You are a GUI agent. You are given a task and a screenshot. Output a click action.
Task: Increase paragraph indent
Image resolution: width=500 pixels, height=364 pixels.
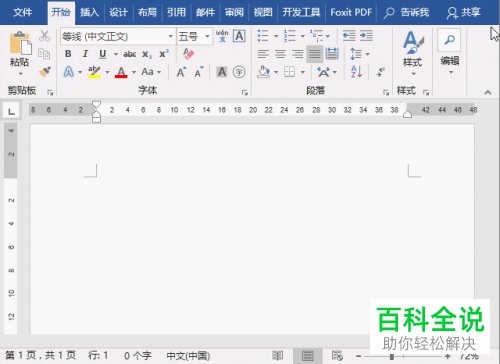(x=366, y=36)
